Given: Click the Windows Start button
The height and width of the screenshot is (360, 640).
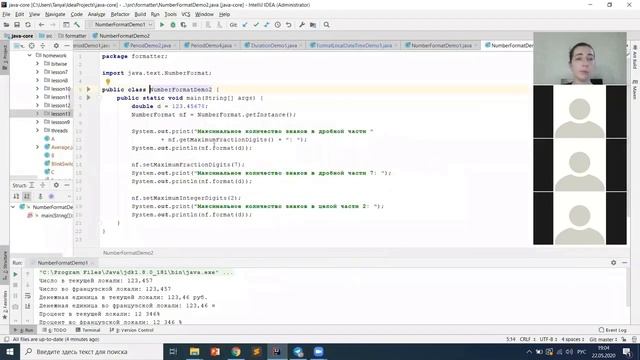Looking at the screenshot, I should (x=10, y=351).
